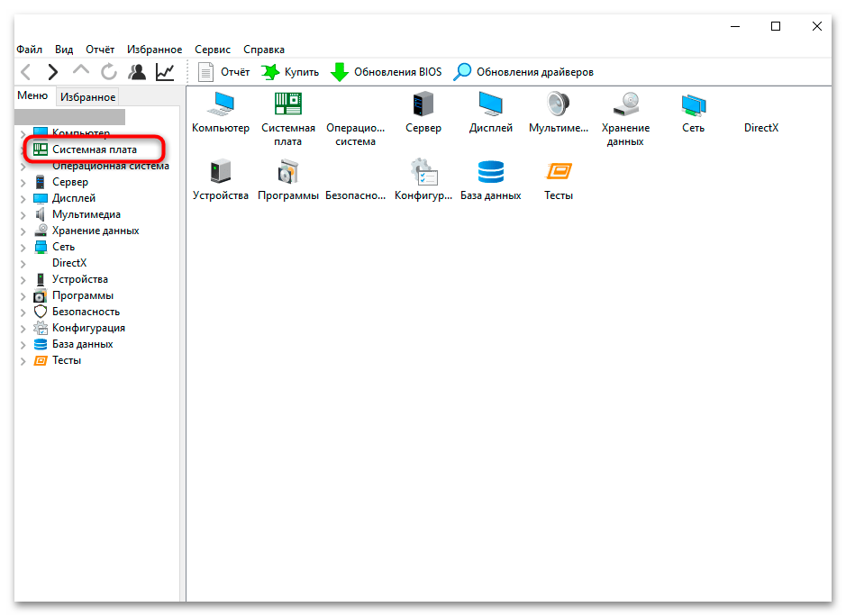Click the Обновления BIOS green arrow button

[x=387, y=72]
